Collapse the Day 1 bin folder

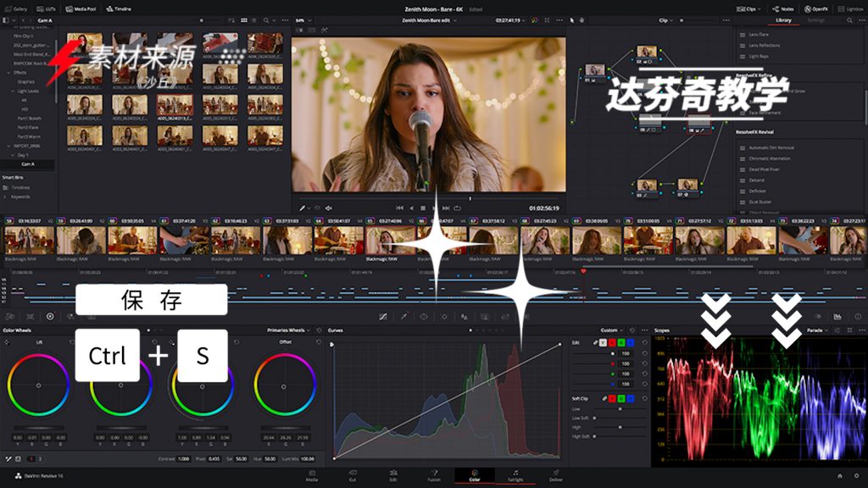coord(14,155)
